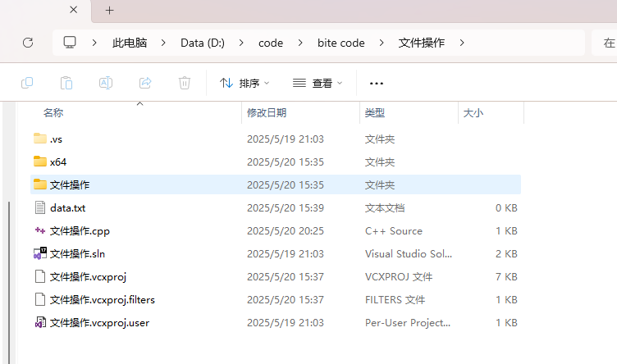Open the 查看 view dropdown
Screen dimensions: 617x364
click(x=318, y=83)
